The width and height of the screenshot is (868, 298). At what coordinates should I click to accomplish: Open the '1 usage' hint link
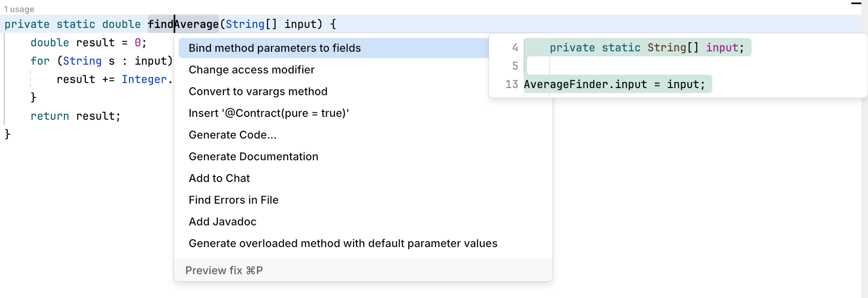click(19, 9)
